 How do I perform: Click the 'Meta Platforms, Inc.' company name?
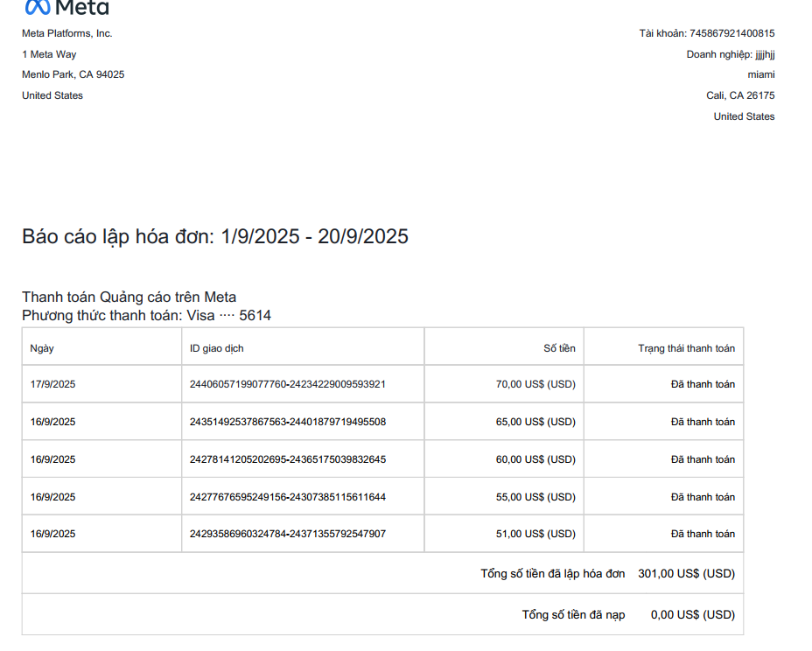[66, 33]
